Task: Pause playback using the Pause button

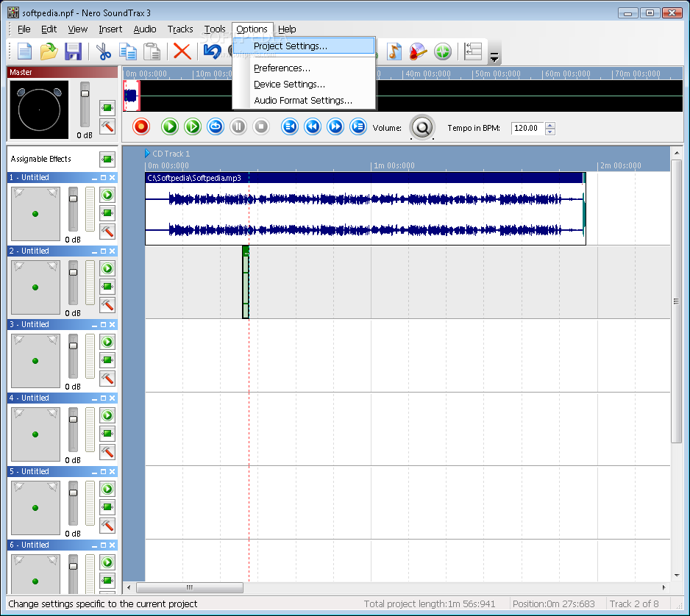Action: tap(238, 126)
